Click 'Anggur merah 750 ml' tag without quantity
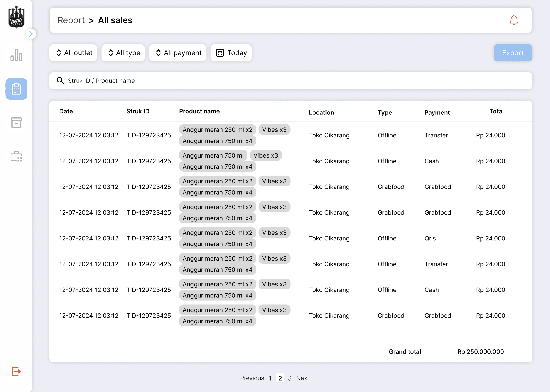Screen dimensions: 550x392 point(213,155)
